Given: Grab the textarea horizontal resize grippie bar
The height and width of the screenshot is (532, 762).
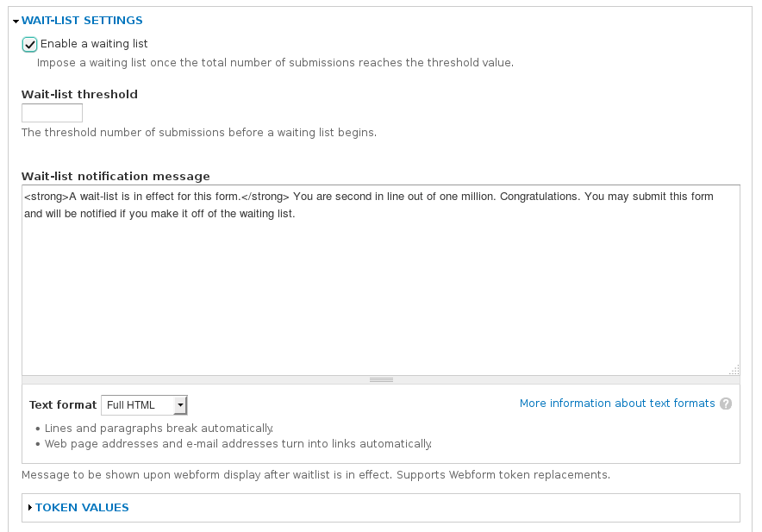Looking at the screenshot, I should tap(381, 379).
